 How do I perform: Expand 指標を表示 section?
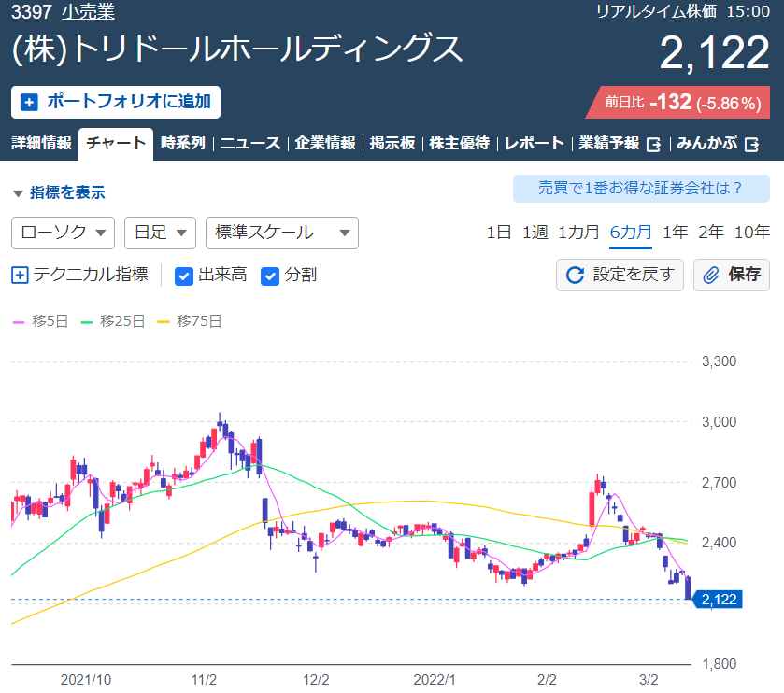(x=59, y=192)
